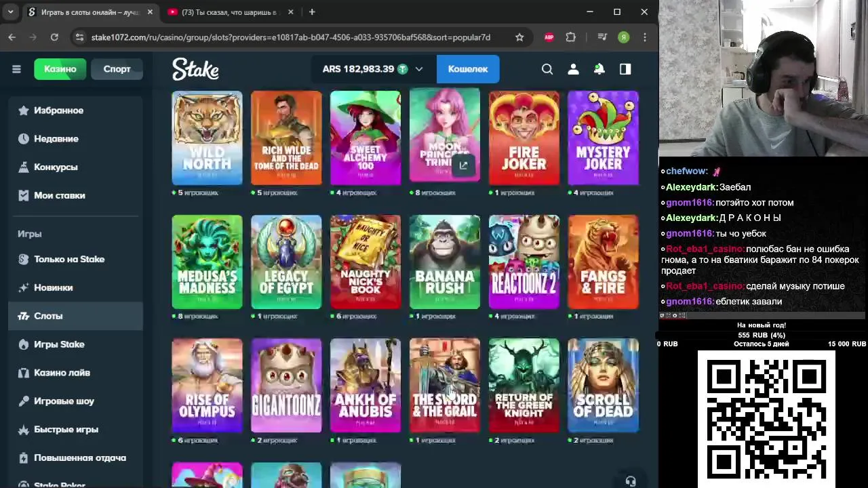
Task: Click the popout icon on Moon Princess Trinity
Action: point(463,165)
